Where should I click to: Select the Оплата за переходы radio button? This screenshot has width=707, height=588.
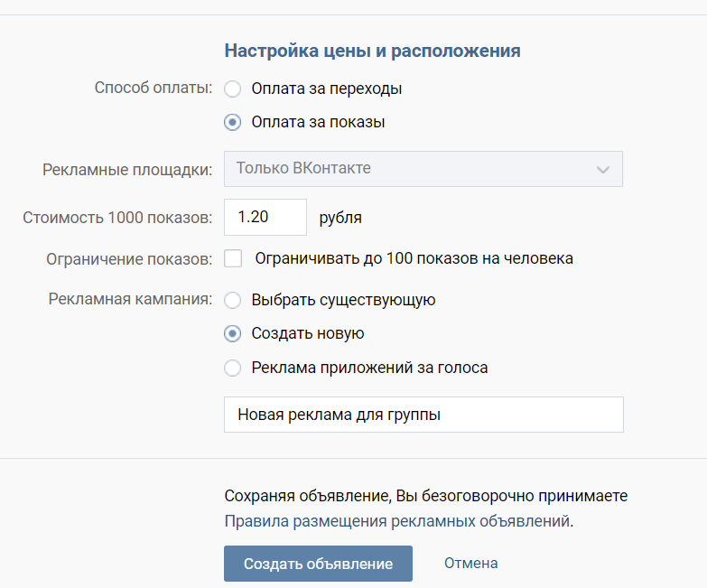pyautogui.click(x=233, y=89)
